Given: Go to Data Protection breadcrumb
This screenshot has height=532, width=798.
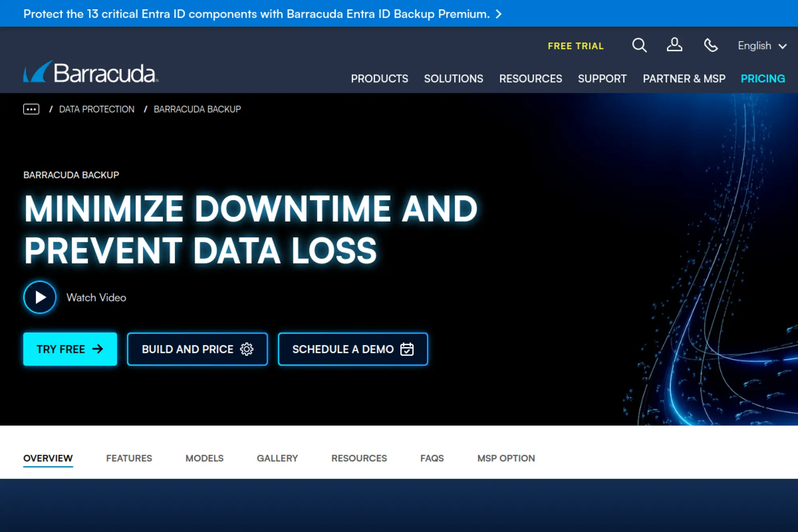Looking at the screenshot, I should point(97,109).
